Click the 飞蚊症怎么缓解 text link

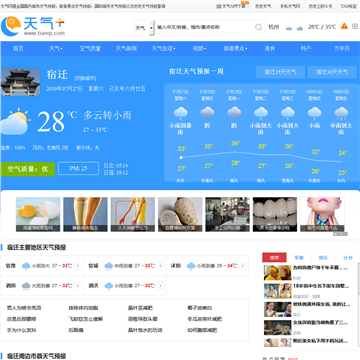(86, 319)
